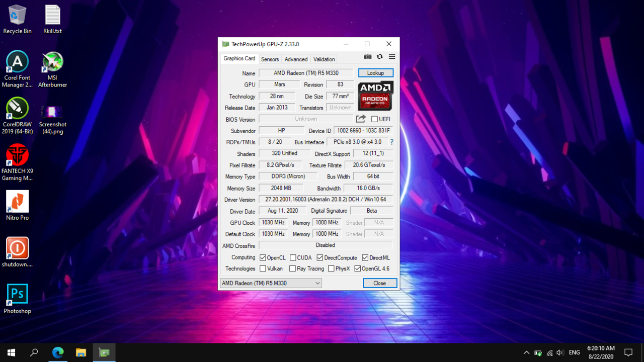Click the Driver Version text field
The image size is (644, 362).
tap(326, 200)
